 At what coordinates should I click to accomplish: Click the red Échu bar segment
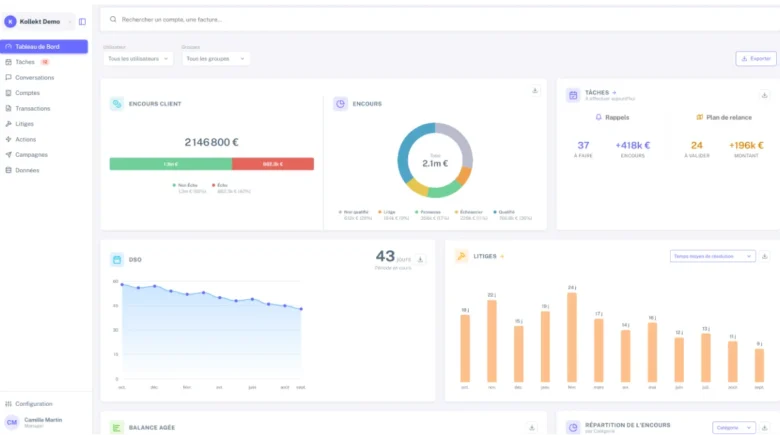pos(273,164)
